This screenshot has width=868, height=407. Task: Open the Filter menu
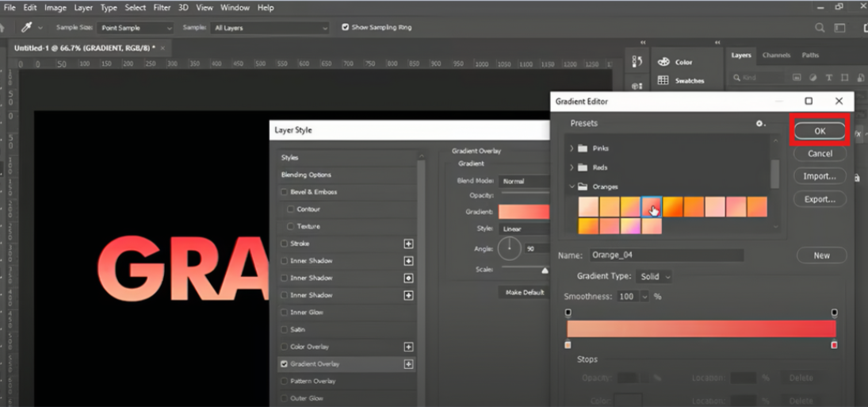click(x=162, y=8)
